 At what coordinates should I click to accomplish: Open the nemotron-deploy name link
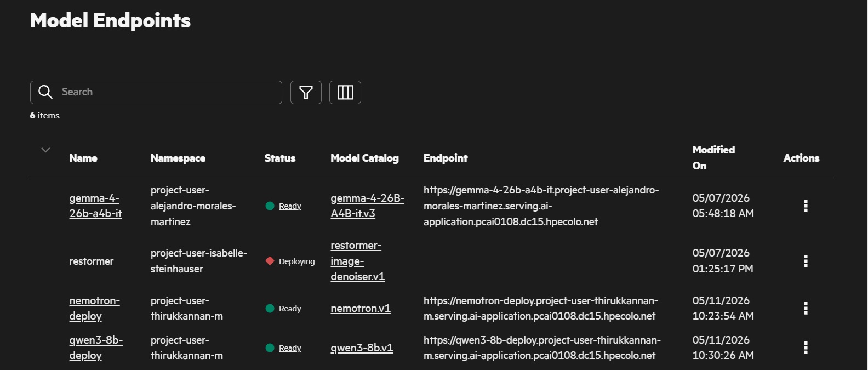94,309
